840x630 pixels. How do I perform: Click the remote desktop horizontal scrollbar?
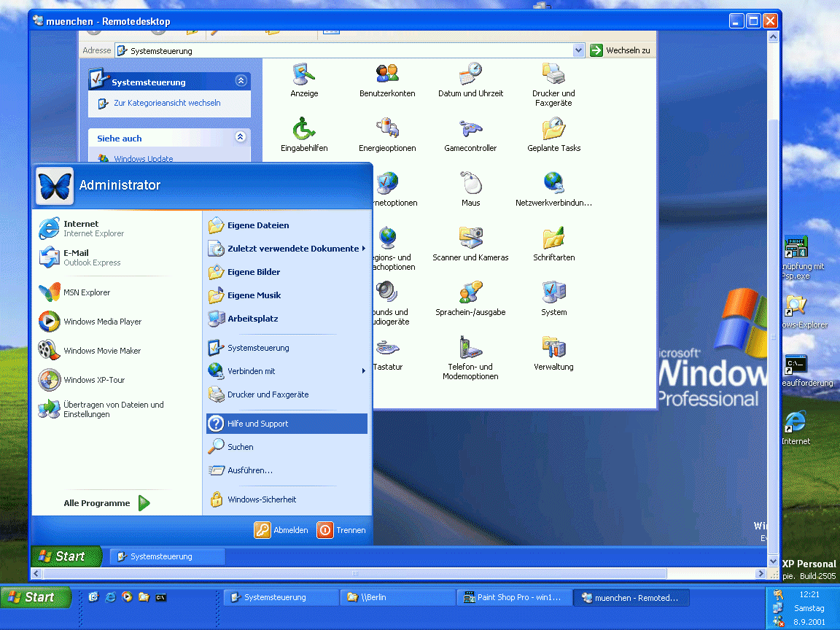(354, 573)
